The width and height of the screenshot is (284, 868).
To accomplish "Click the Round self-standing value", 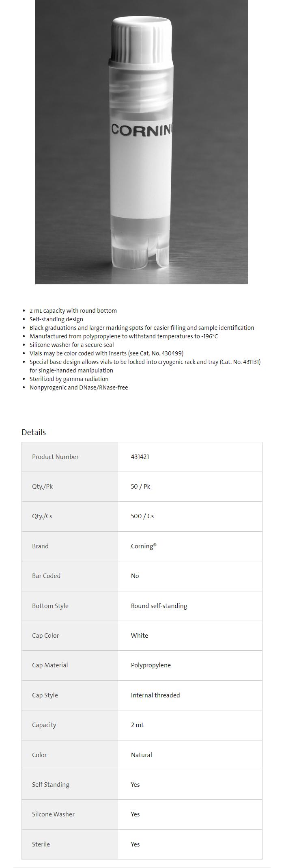I will [x=159, y=606].
